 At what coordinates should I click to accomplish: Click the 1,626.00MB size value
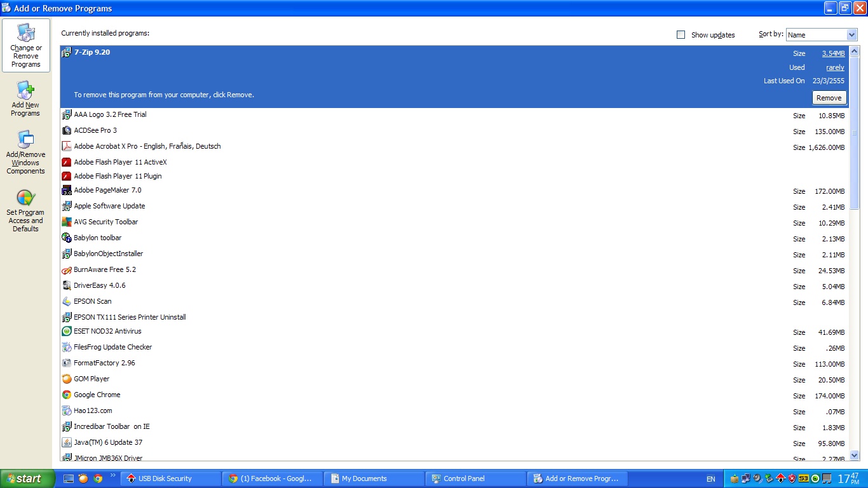pyautogui.click(x=827, y=148)
